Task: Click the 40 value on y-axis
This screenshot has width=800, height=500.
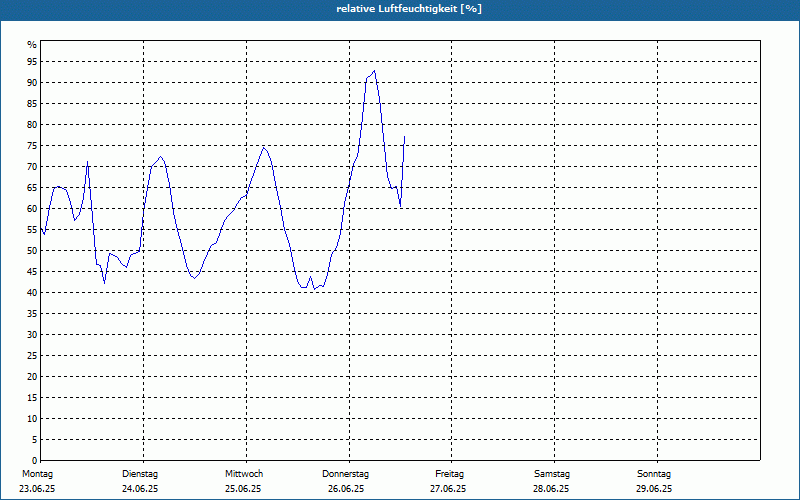Action: tap(32, 293)
